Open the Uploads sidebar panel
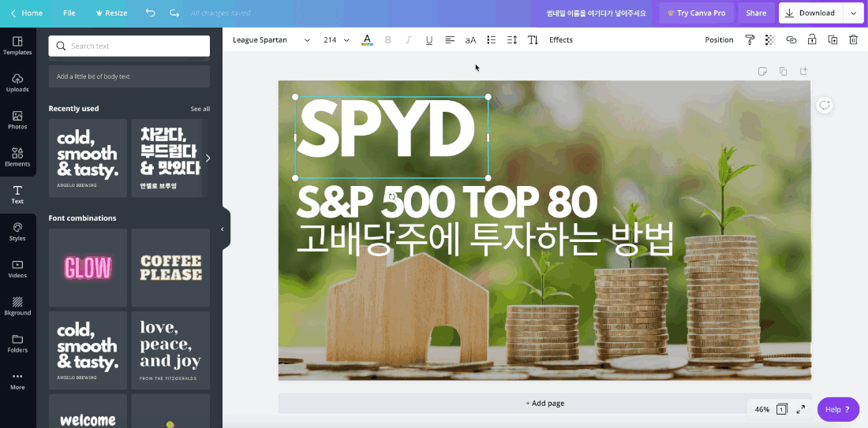This screenshot has height=428, width=868. 17,83
